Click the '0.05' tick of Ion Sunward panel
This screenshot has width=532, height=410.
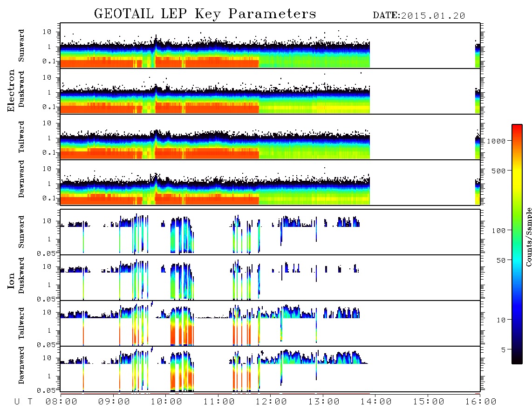pos(46,253)
